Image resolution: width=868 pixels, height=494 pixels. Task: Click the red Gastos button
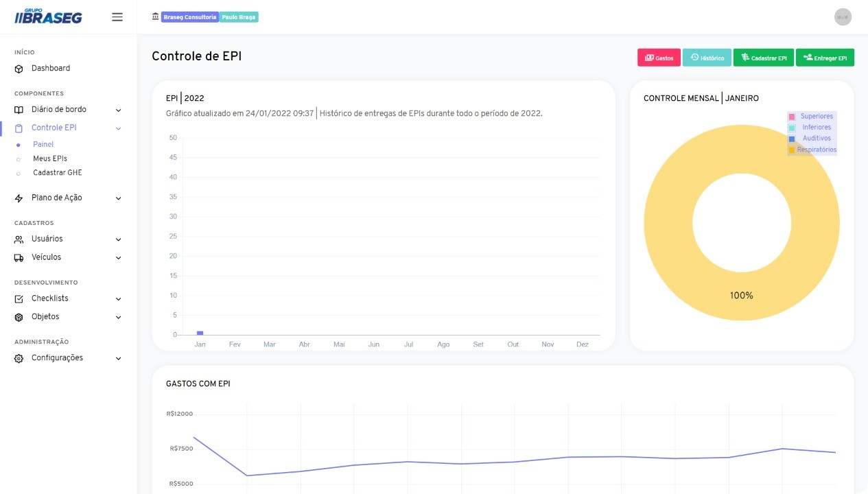[x=659, y=58]
